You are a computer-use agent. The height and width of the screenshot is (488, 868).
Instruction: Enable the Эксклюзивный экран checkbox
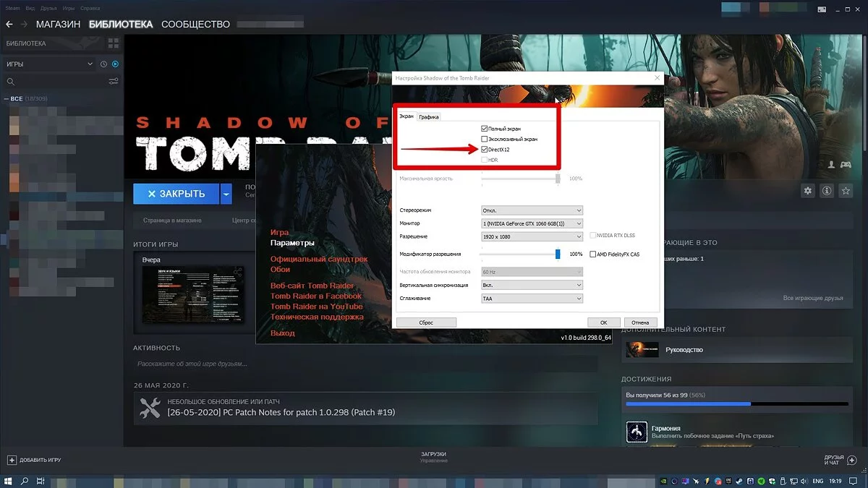point(485,139)
